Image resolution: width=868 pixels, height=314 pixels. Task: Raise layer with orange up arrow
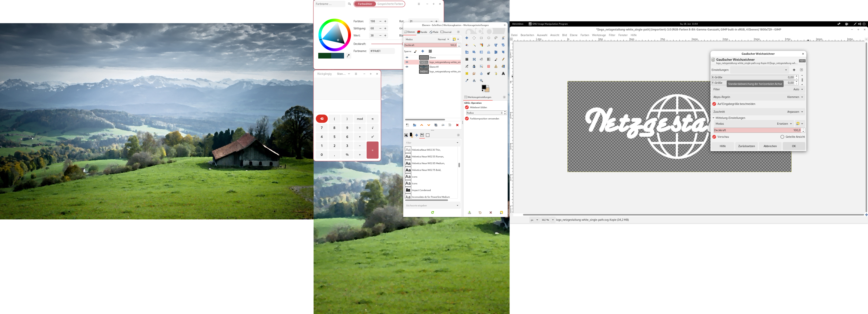(422, 125)
